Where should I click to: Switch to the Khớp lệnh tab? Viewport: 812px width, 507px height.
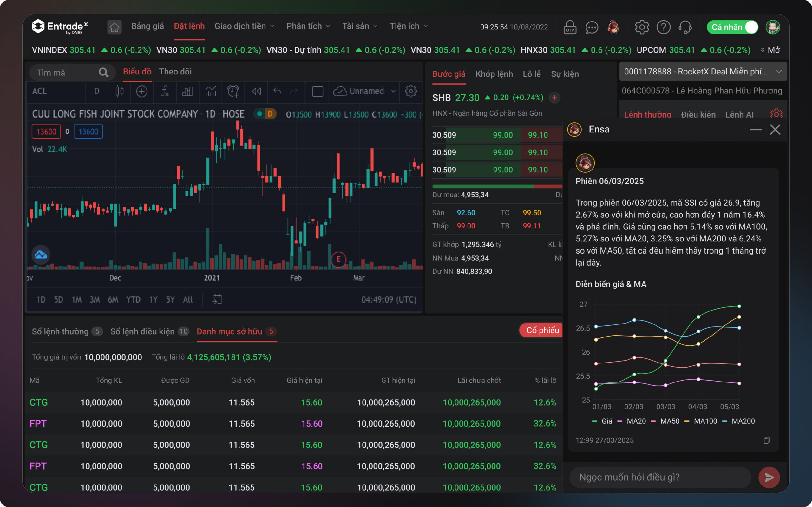494,74
